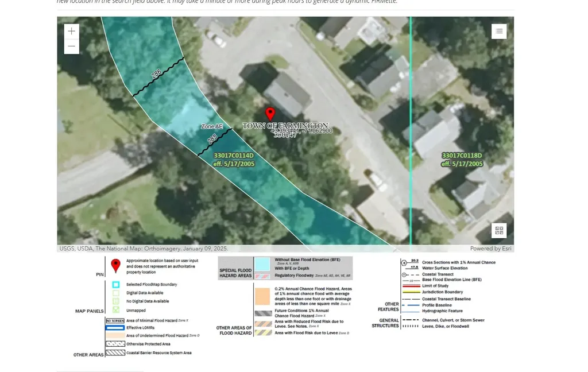
Task: Click the 286 base flood elevation label
Action: 156,73
